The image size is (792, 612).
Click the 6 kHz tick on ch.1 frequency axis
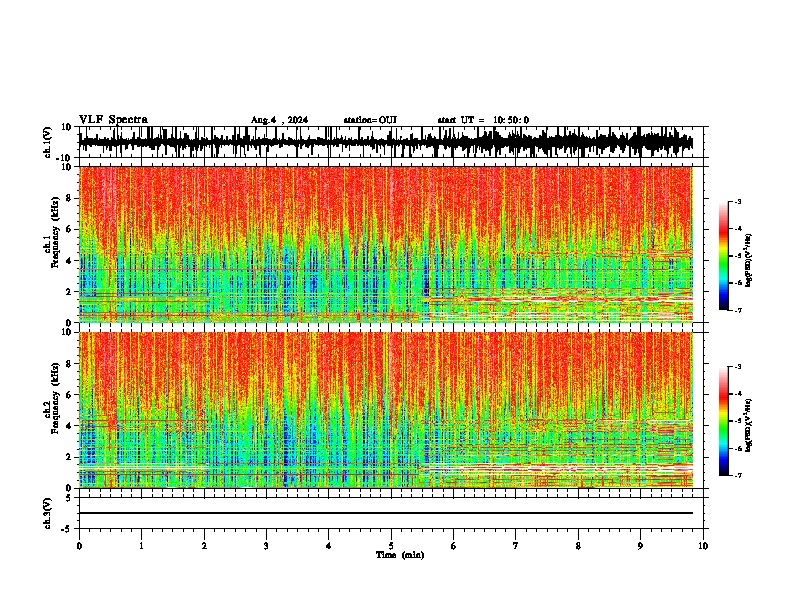[x=69, y=229]
